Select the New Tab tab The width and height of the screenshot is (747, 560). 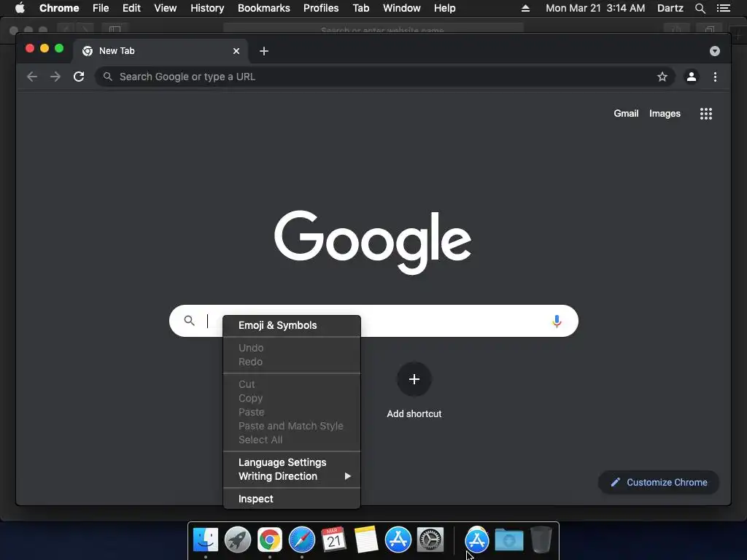[160, 51]
